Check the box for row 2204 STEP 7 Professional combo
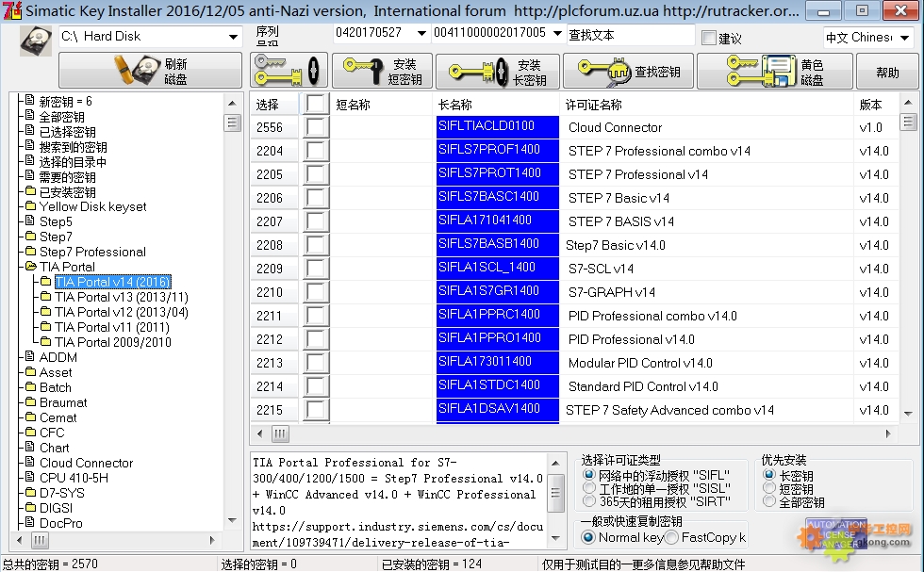 click(x=316, y=151)
